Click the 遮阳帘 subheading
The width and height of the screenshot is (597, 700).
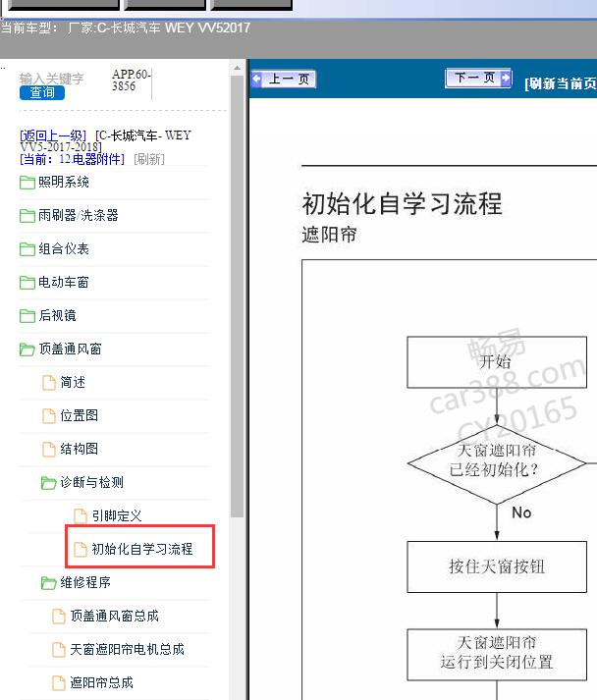coord(329,235)
